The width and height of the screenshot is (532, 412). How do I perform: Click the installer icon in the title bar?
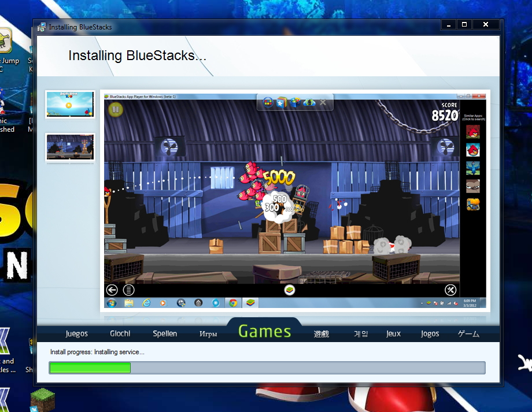42,27
